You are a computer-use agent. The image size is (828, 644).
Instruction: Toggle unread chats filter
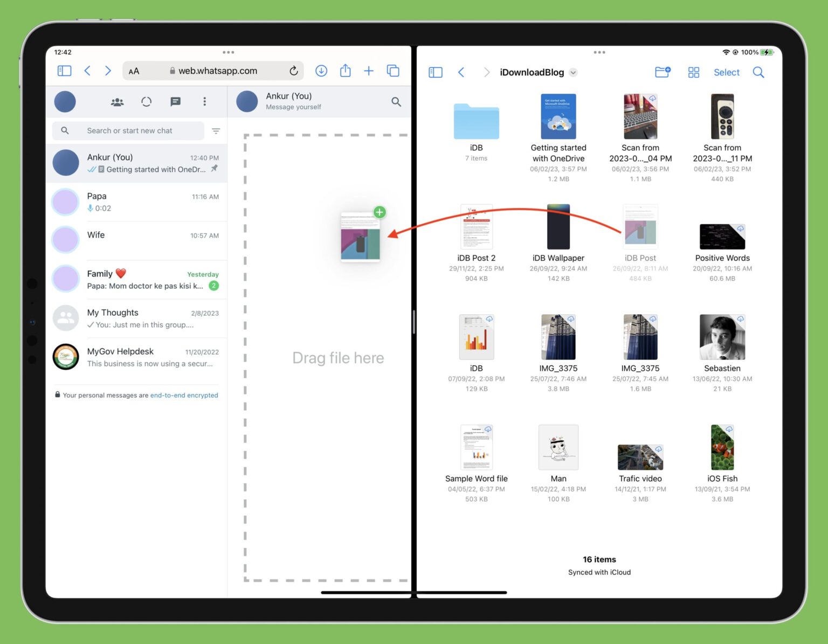coord(216,131)
